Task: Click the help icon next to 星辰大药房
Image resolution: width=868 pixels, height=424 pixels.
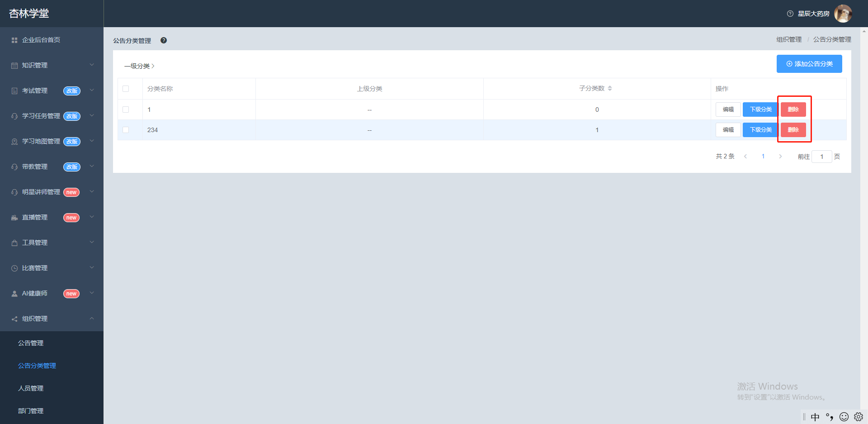Action: (x=790, y=14)
